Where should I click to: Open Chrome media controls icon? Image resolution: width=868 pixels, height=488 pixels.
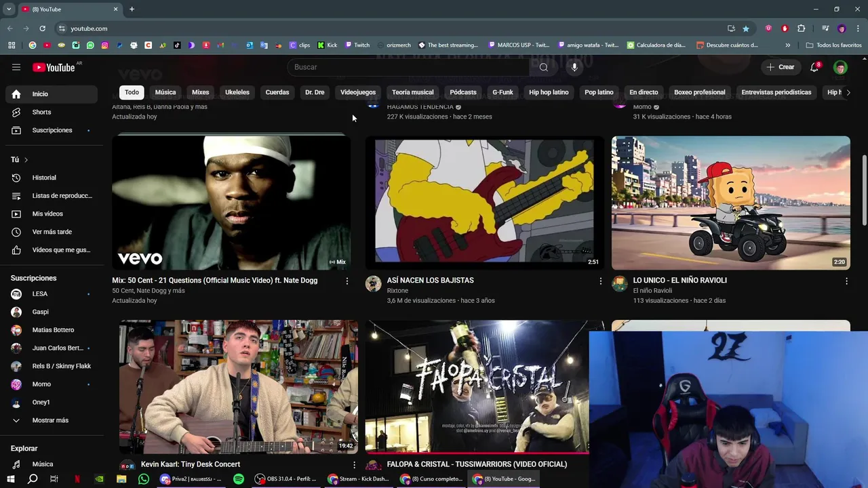click(825, 28)
